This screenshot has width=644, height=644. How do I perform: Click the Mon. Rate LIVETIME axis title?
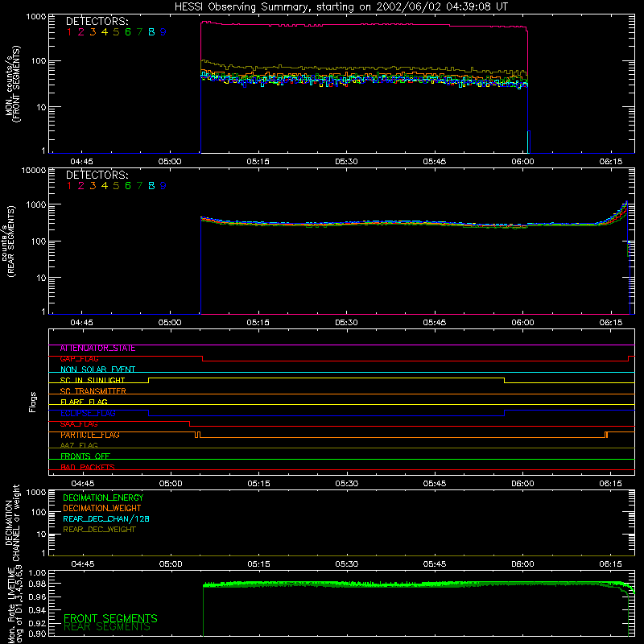coord(15,604)
